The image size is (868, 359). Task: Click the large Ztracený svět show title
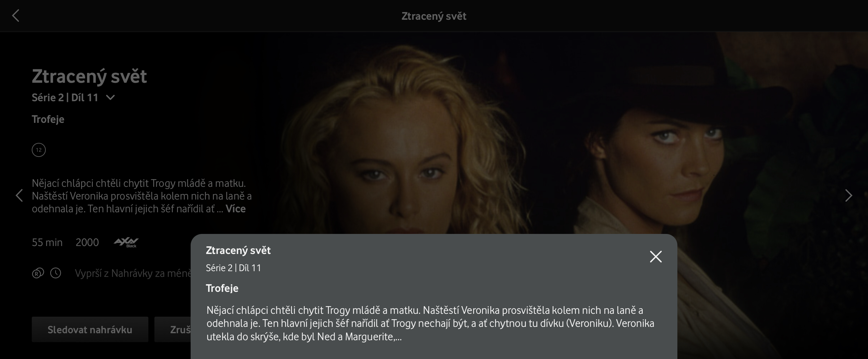[89, 76]
